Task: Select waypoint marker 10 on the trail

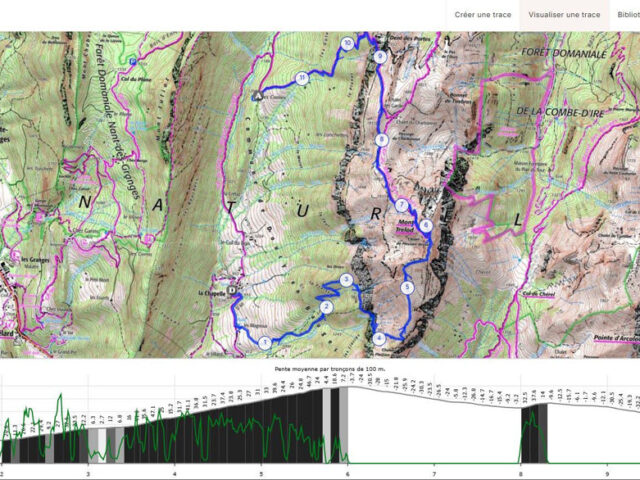Action: pyautogui.click(x=347, y=43)
